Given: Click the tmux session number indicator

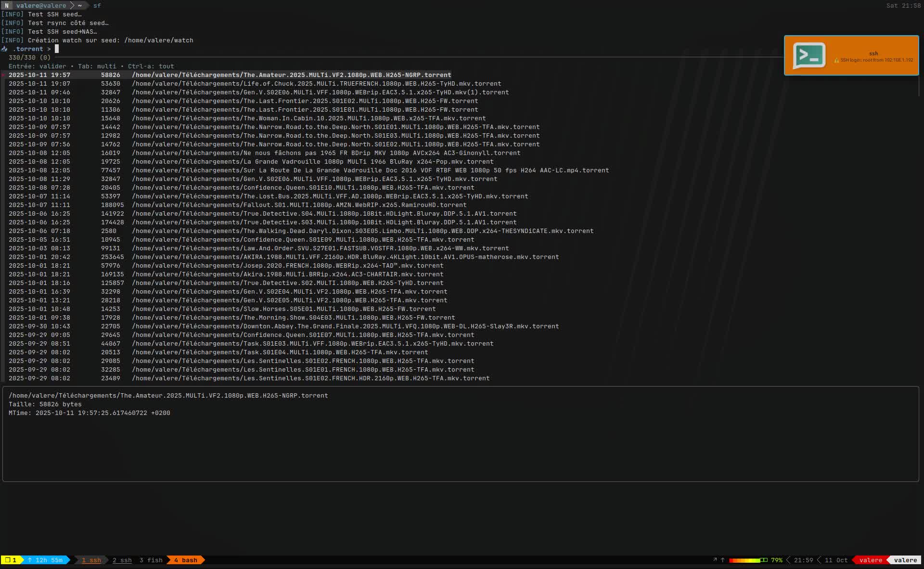Looking at the screenshot, I should pyautogui.click(x=11, y=560).
